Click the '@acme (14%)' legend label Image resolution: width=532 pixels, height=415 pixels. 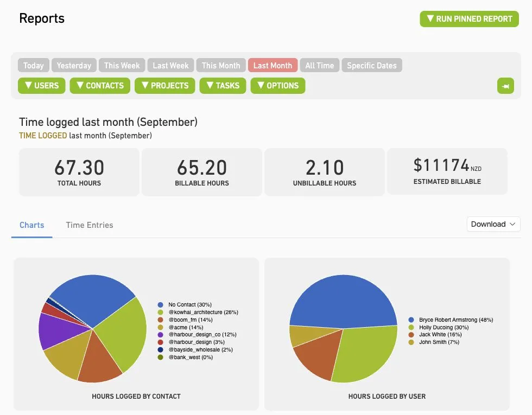pyautogui.click(x=186, y=327)
